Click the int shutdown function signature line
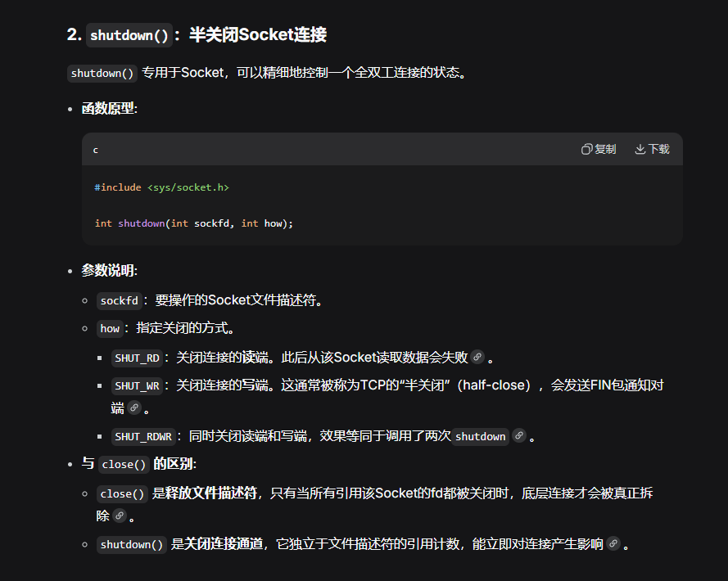 point(193,223)
